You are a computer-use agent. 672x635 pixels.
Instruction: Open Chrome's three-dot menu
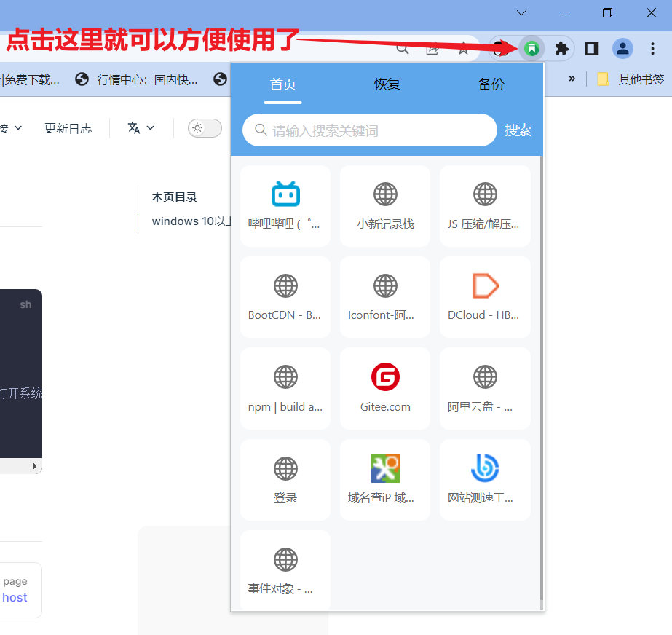point(652,49)
